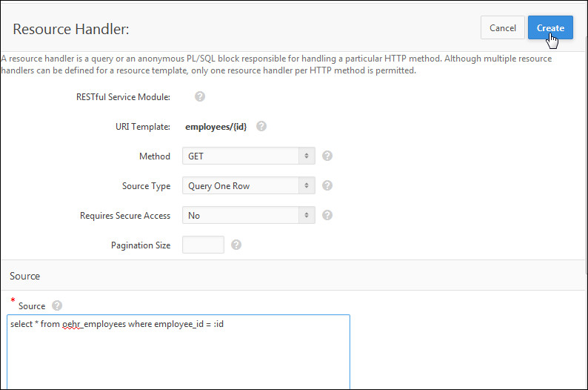Open Requires Secure Access dropdown
This screenshot has height=390, width=588.
(x=248, y=216)
